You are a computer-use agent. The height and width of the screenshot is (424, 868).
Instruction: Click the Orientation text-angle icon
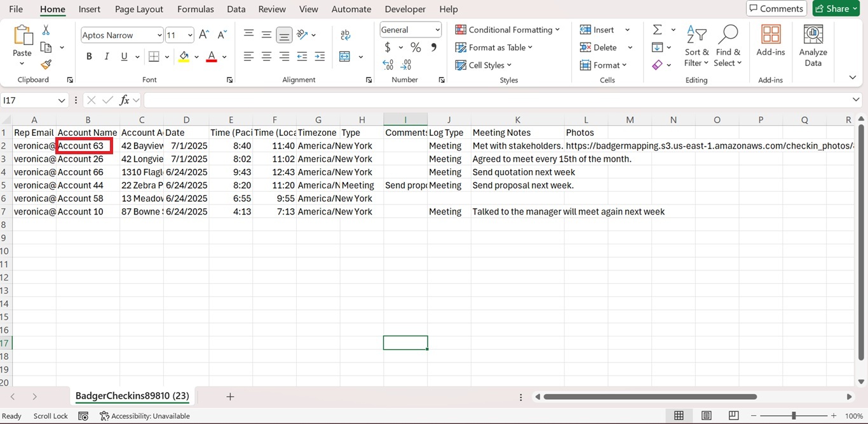tap(302, 35)
